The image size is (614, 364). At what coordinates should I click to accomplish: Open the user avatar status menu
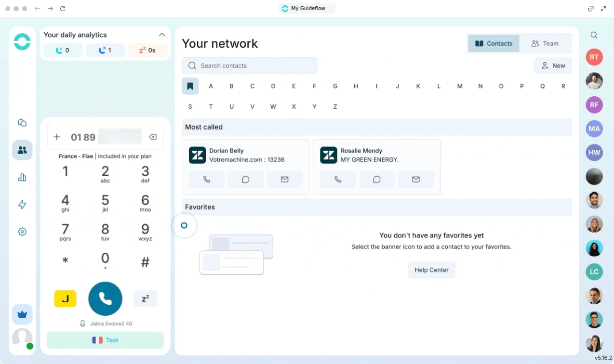[x=22, y=338]
